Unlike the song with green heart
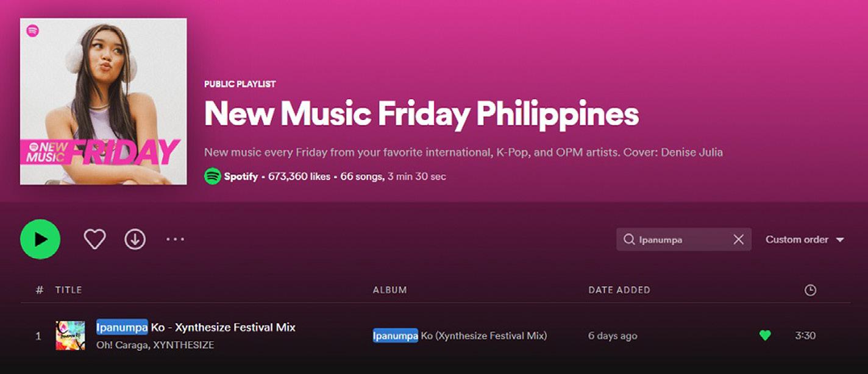 point(765,335)
